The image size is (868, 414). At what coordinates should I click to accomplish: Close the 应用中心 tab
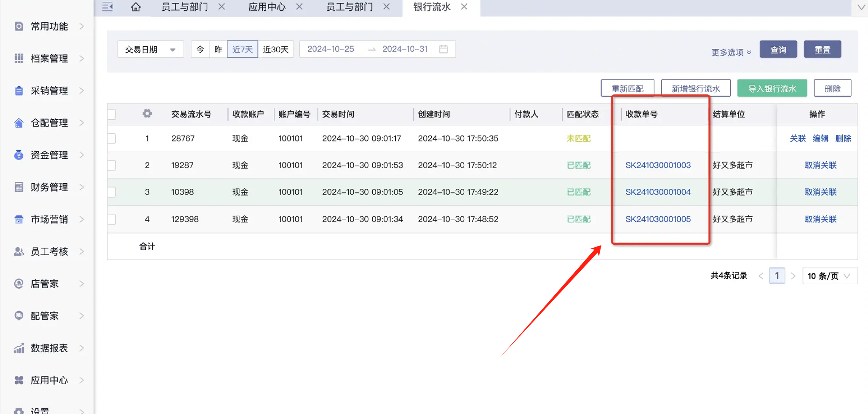click(x=299, y=7)
